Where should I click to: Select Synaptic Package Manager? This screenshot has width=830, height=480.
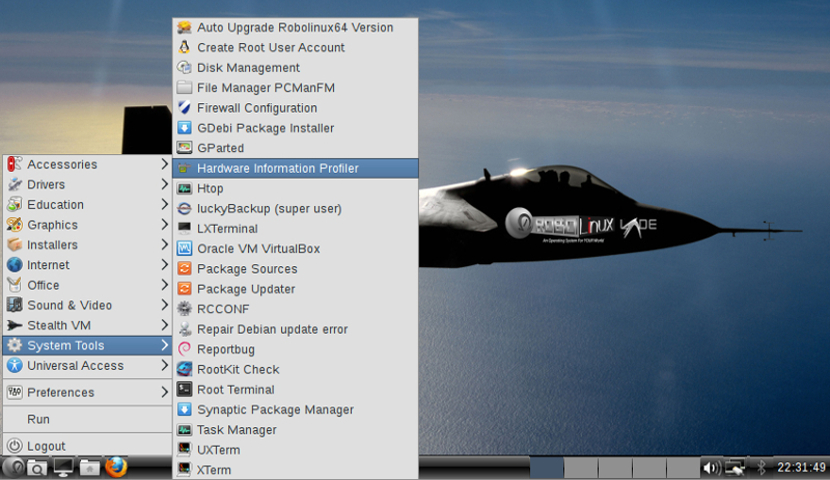pos(275,410)
